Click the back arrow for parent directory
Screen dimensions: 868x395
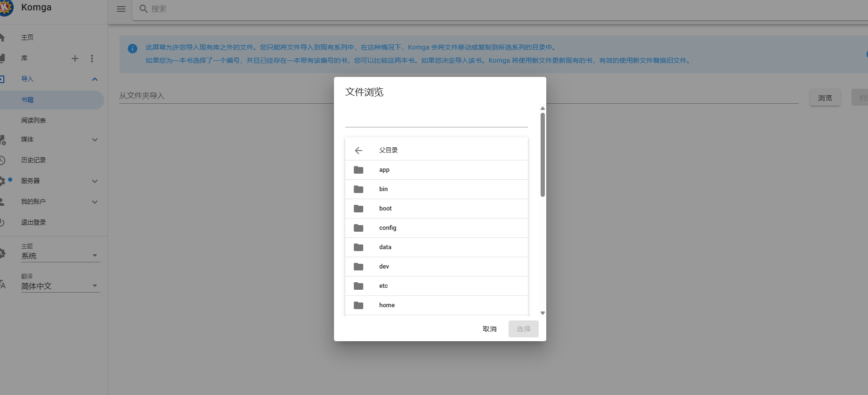[x=359, y=151]
